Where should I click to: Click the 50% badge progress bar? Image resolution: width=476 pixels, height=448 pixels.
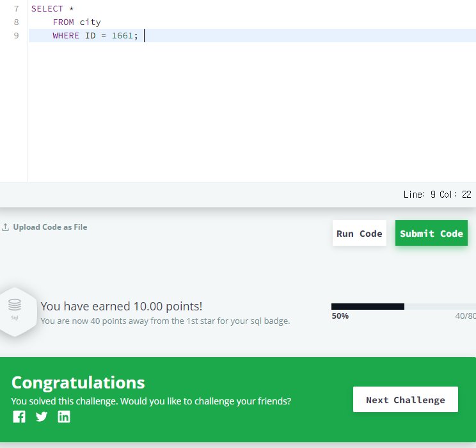[404, 307]
